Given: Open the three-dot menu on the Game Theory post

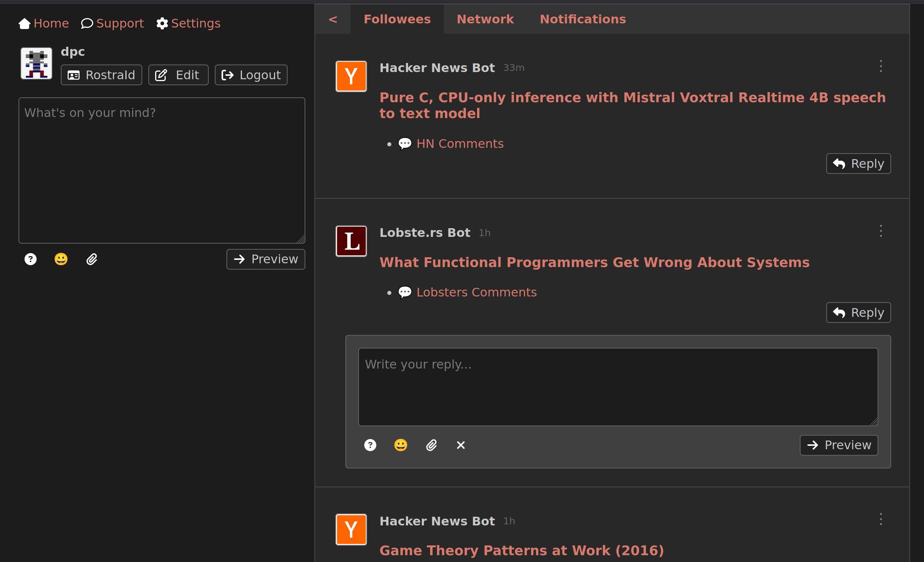Looking at the screenshot, I should (x=881, y=519).
